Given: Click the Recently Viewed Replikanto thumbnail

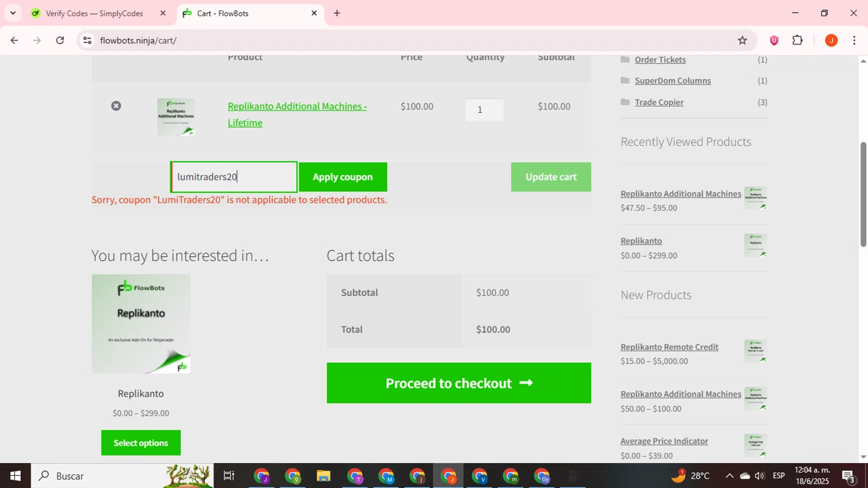Looking at the screenshot, I should 756,245.
